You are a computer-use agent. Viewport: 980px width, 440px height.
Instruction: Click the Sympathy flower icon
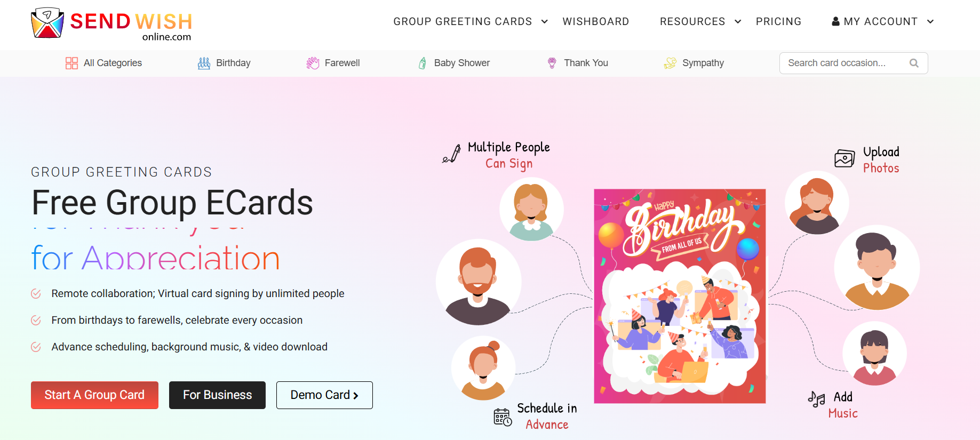pyautogui.click(x=670, y=63)
